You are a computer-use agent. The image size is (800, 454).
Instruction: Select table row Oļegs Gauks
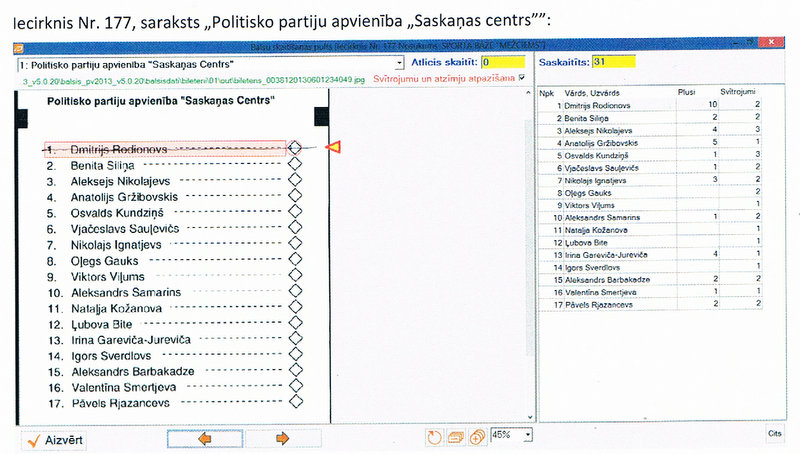click(650, 193)
